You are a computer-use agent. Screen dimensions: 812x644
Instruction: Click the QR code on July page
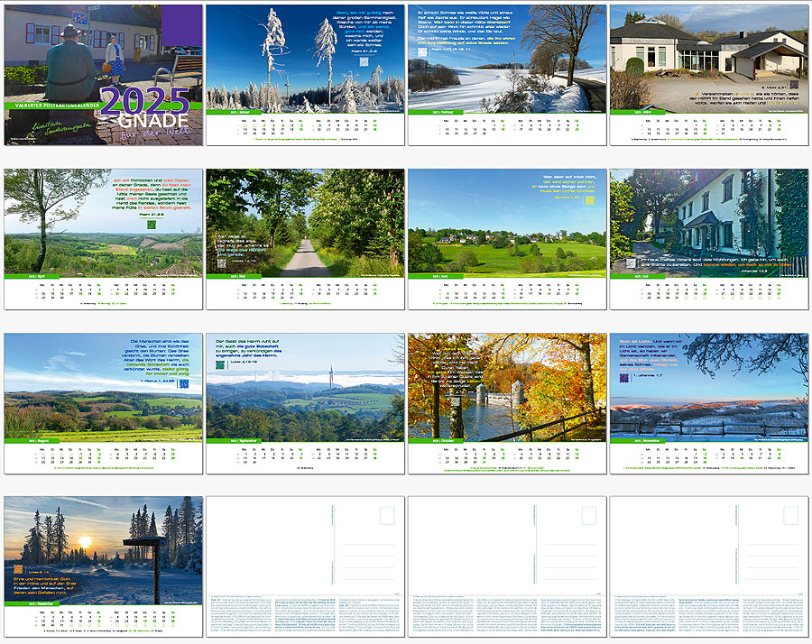coord(629,263)
